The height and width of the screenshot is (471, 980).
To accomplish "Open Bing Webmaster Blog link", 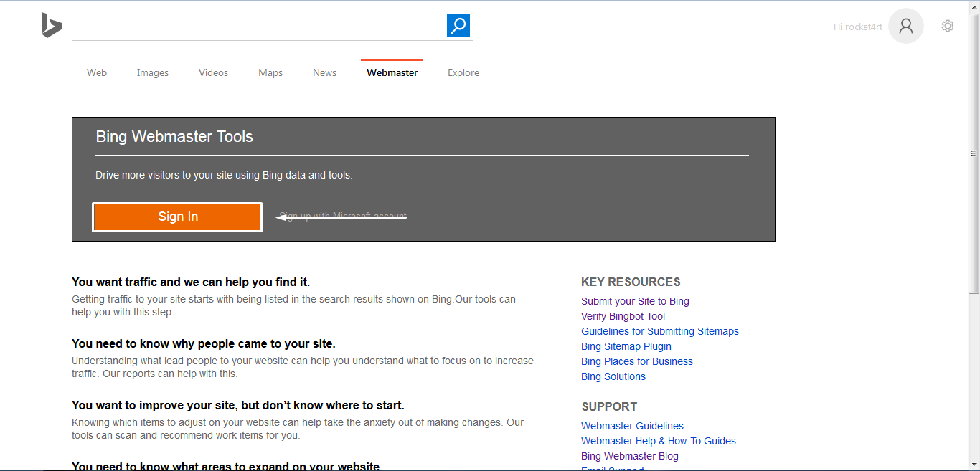I will 630,456.
